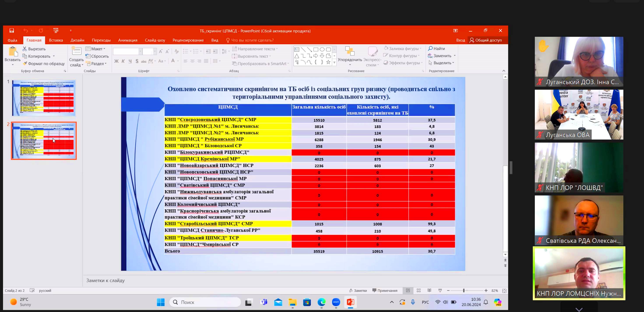Viewport: 644px width, 312px height.
Task: Click Заменить replace button
Action: coord(439,56)
